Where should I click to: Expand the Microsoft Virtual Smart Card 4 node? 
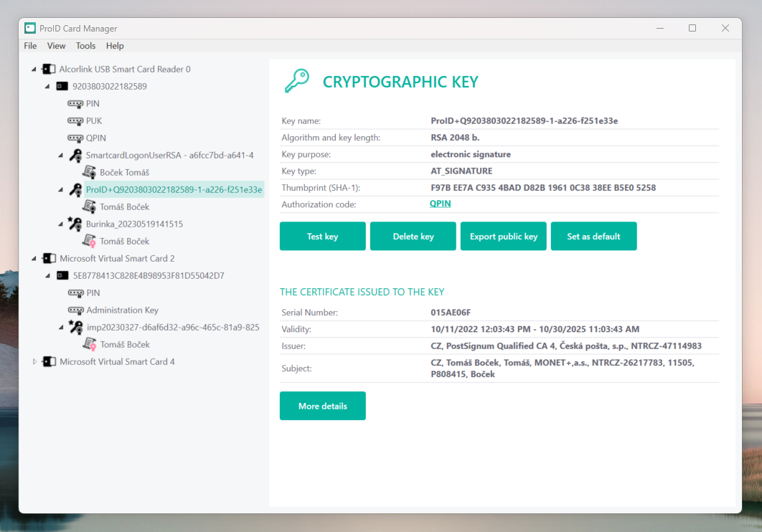(34, 361)
